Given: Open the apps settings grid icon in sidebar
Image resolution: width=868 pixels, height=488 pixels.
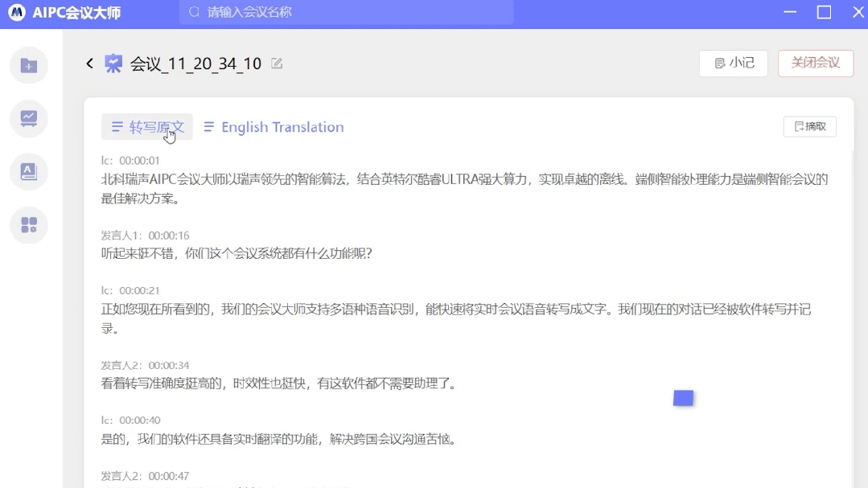Looking at the screenshot, I should 29,225.
